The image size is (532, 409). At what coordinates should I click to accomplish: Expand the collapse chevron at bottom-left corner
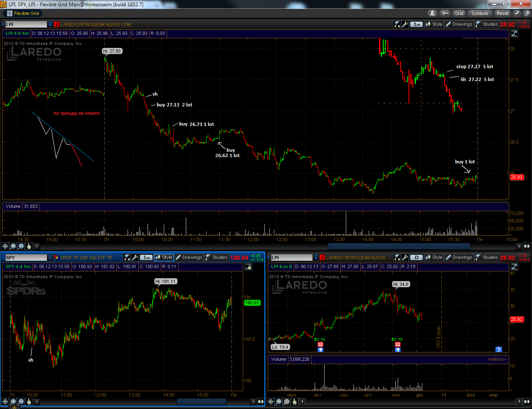14,407
